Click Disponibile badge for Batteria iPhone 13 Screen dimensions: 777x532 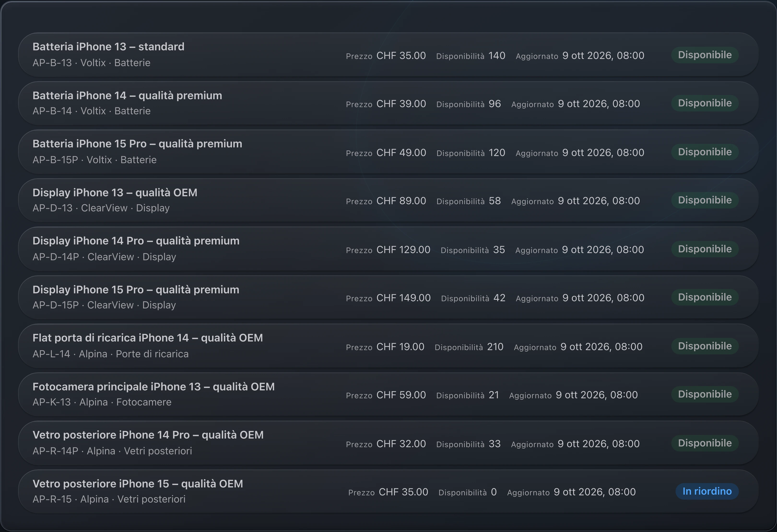(x=705, y=55)
